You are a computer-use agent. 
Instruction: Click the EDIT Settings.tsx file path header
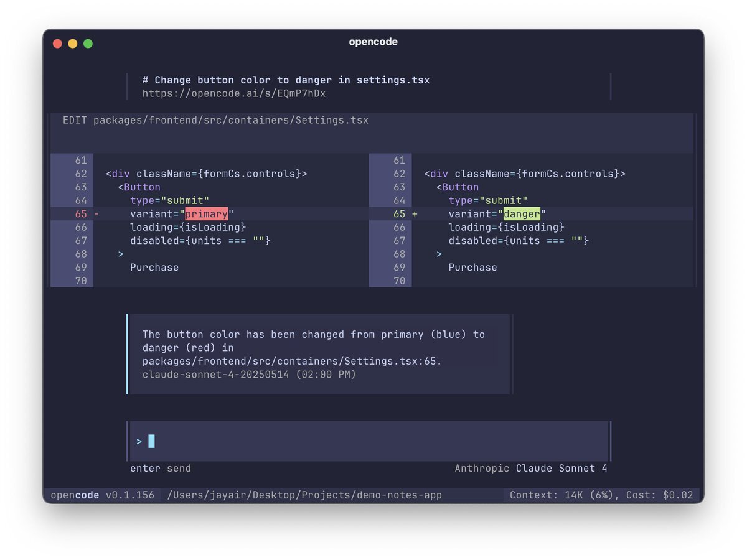[216, 120]
